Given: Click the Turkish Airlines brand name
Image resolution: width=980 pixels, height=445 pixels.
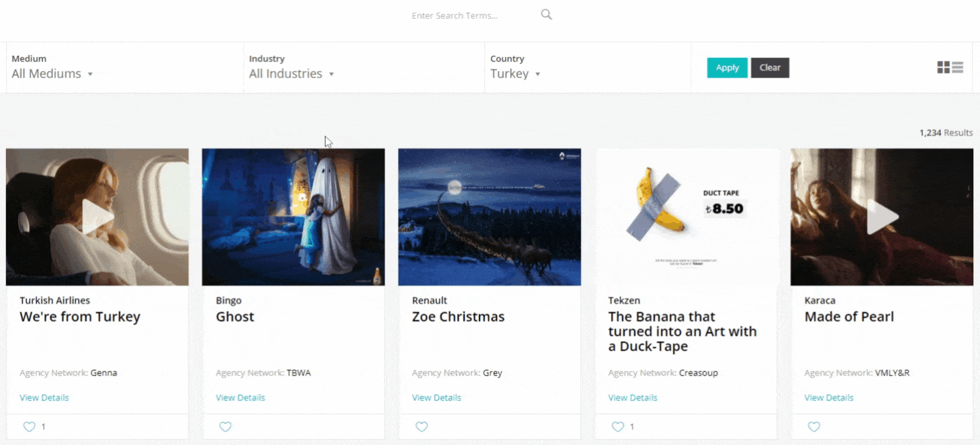Looking at the screenshot, I should coord(54,300).
